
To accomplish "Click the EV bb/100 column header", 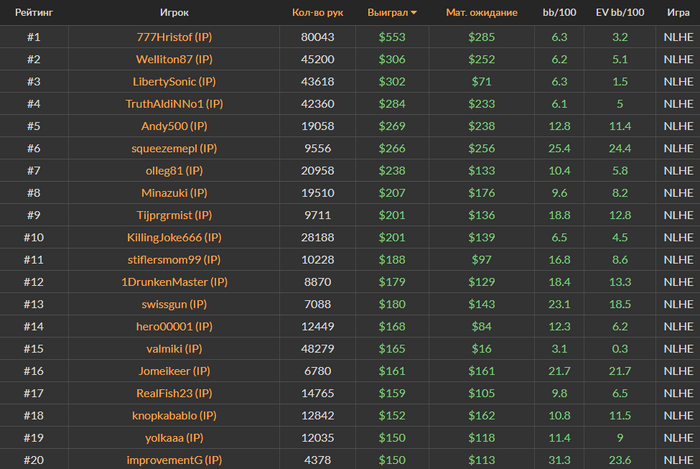I will click(x=620, y=12).
